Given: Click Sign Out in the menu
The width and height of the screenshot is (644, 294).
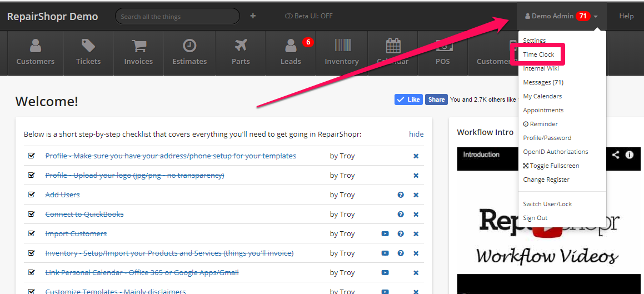Looking at the screenshot, I should [535, 218].
